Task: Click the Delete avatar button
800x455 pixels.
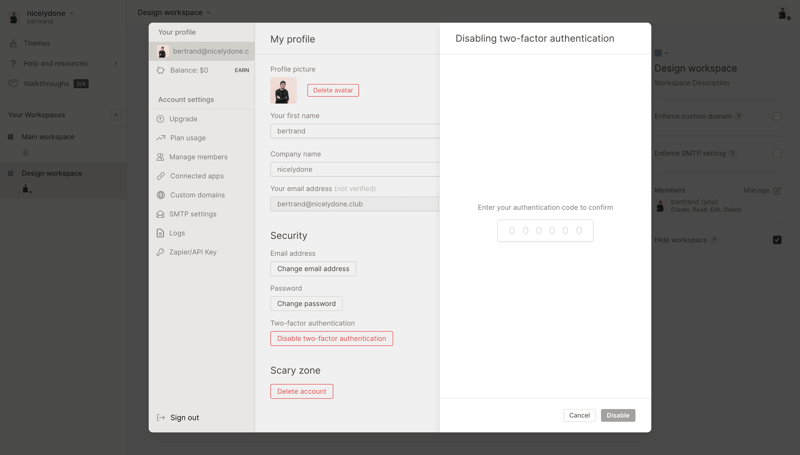Action: pos(333,90)
